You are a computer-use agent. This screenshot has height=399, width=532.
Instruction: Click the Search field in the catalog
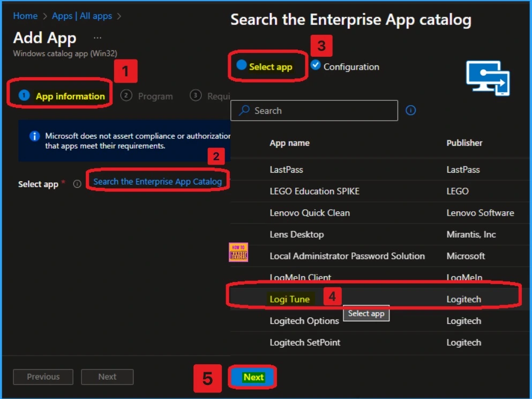314,110
